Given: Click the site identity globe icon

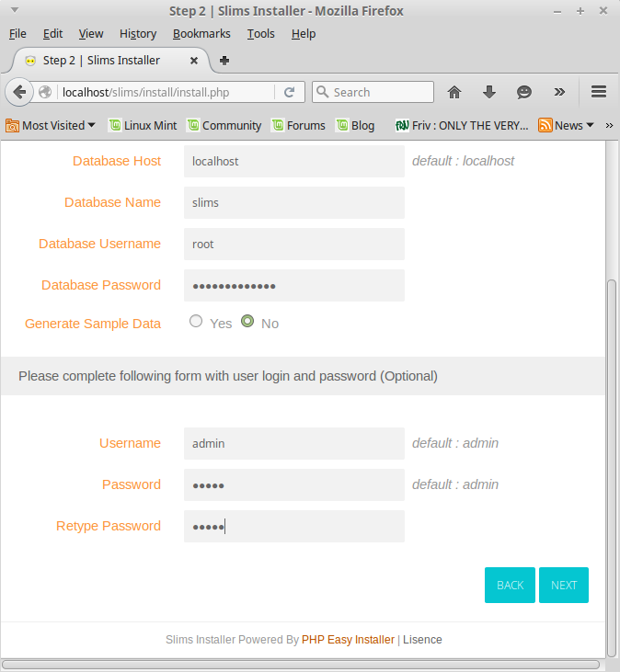Looking at the screenshot, I should point(45,92).
